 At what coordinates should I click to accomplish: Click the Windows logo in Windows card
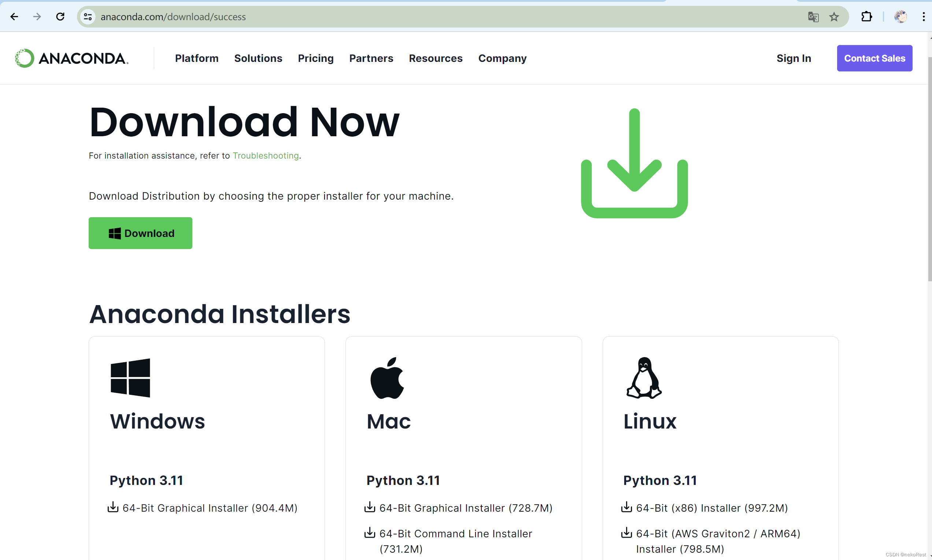click(130, 378)
